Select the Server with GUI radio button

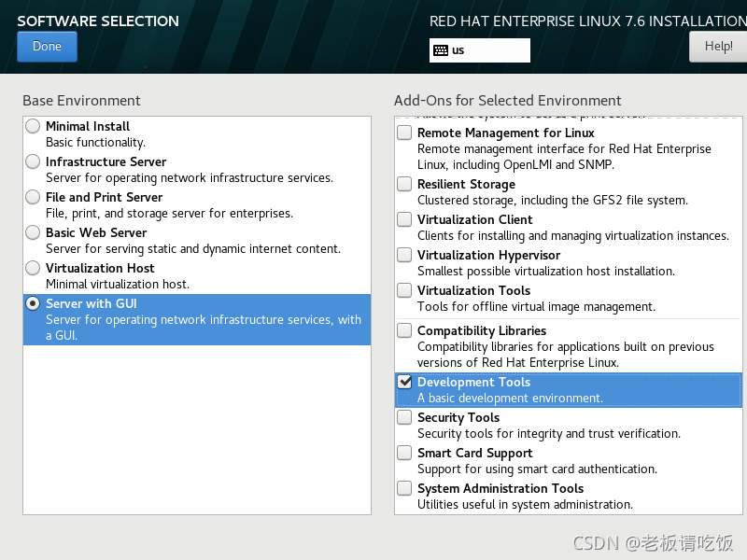(x=33, y=303)
